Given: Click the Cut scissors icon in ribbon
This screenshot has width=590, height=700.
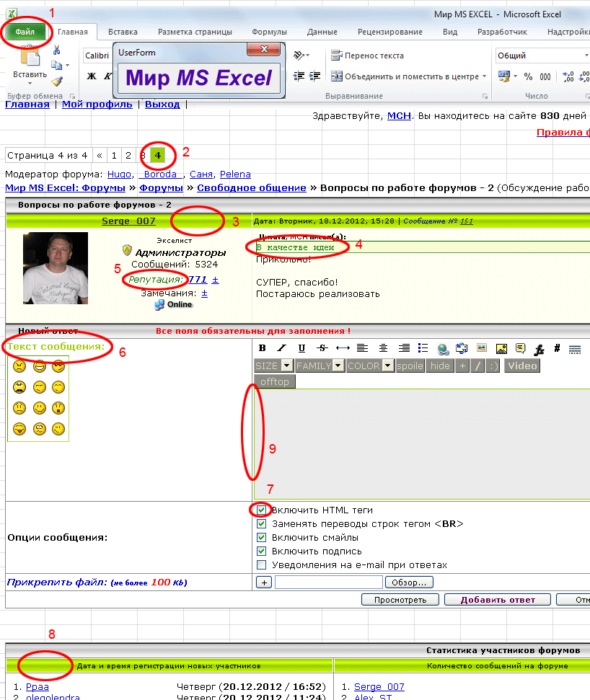Looking at the screenshot, I should click(57, 50).
